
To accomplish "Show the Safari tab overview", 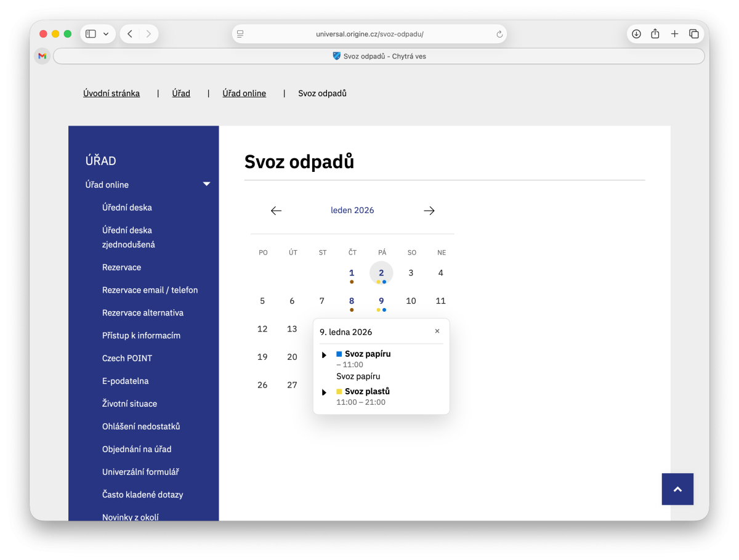I will 694,34.
